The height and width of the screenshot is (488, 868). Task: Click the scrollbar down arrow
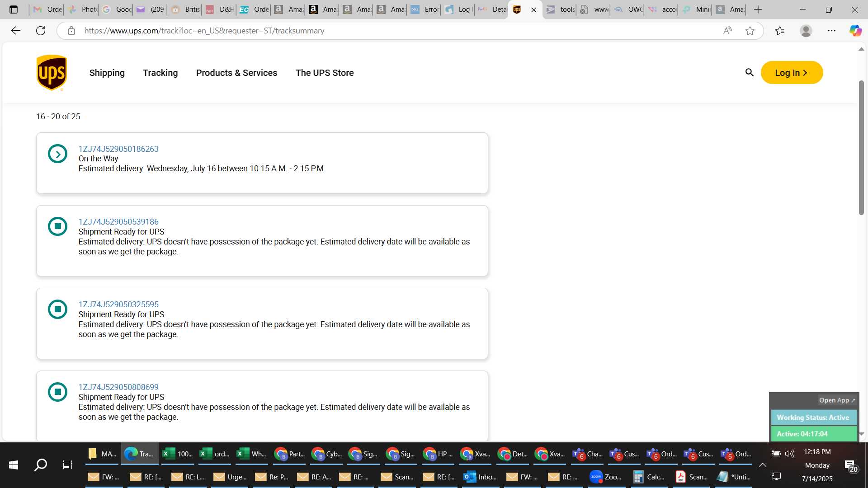pyautogui.click(x=861, y=434)
